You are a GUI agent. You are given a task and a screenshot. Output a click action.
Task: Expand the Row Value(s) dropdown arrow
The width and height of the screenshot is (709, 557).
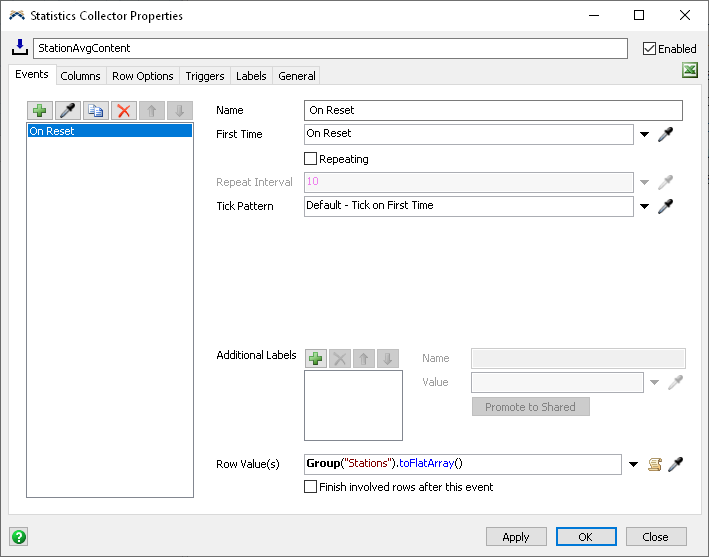tap(634, 464)
